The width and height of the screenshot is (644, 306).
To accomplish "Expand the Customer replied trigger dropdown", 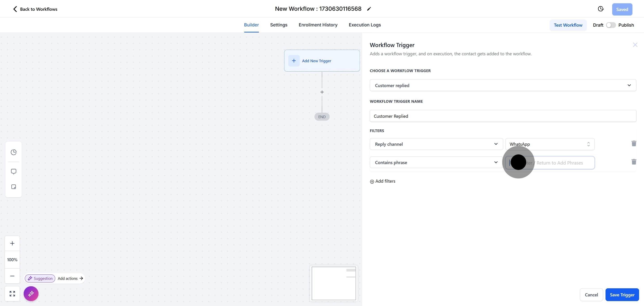I will coord(502,85).
